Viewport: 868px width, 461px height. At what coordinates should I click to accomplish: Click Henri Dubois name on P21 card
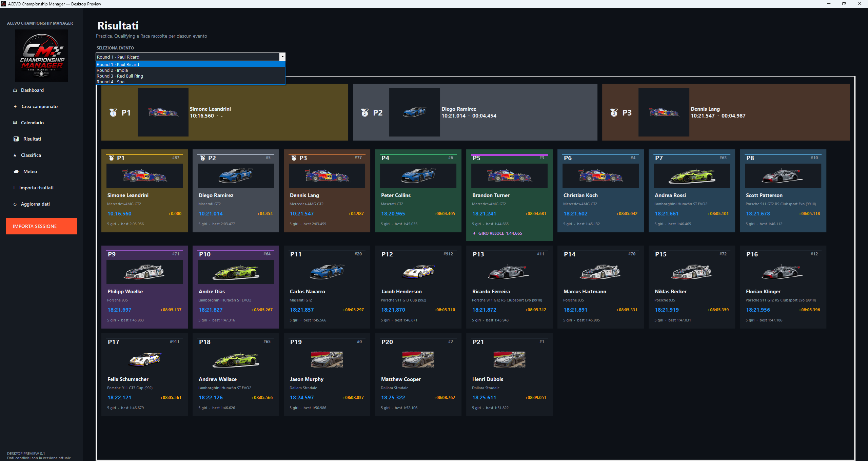pyautogui.click(x=488, y=379)
